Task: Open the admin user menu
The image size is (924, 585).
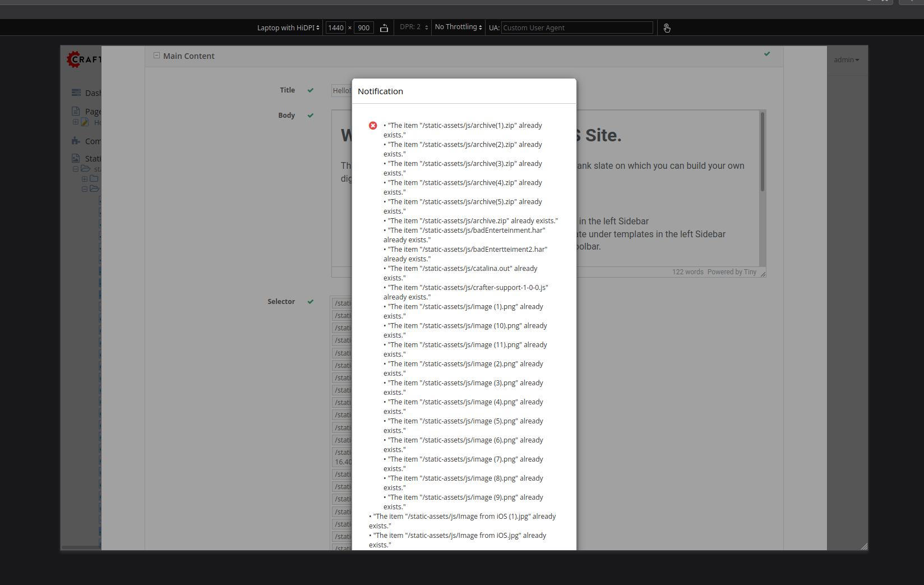Action: coord(847,59)
